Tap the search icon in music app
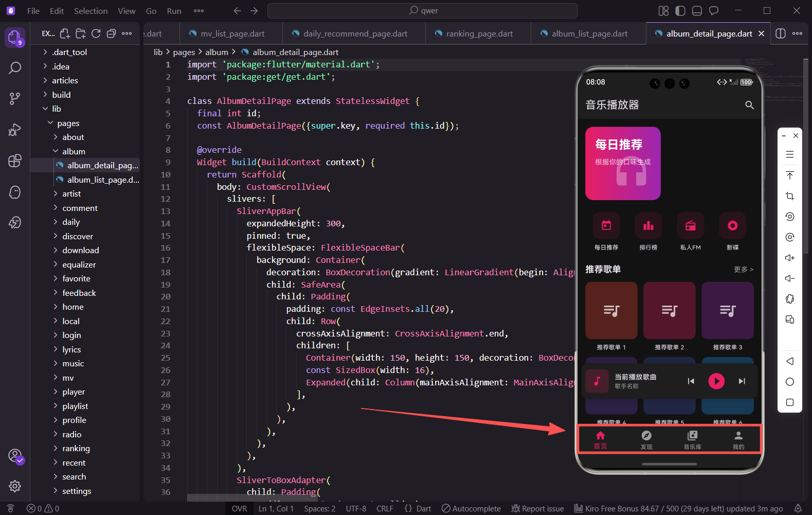812x515 pixels. 749,105
